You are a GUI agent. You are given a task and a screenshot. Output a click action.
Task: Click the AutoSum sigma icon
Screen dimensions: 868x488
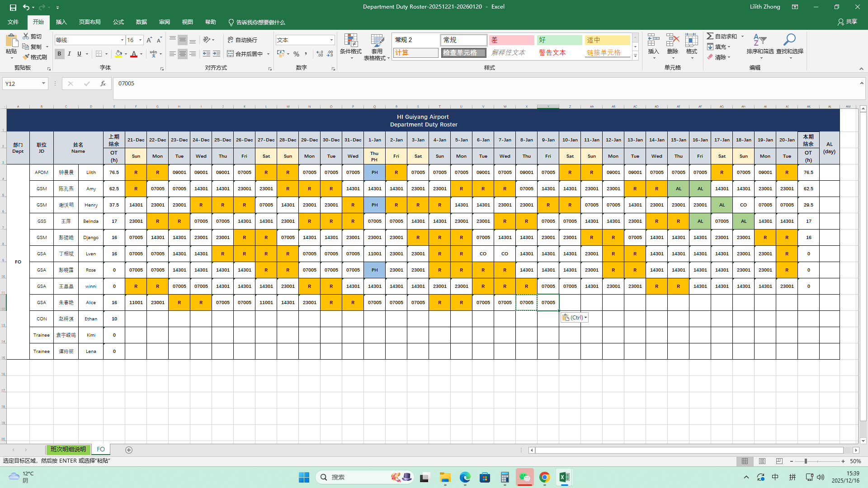click(x=710, y=36)
